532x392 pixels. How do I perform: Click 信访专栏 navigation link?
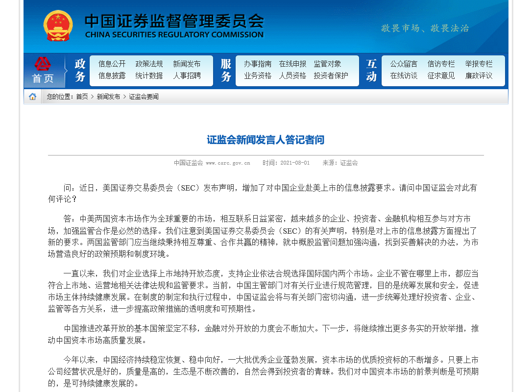(x=441, y=64)
